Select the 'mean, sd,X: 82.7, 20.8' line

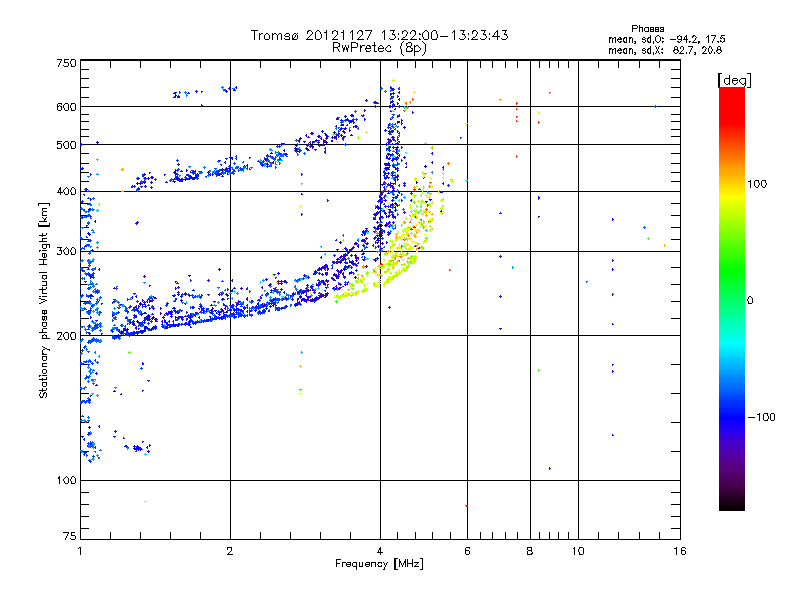click(x=665, y=50)
